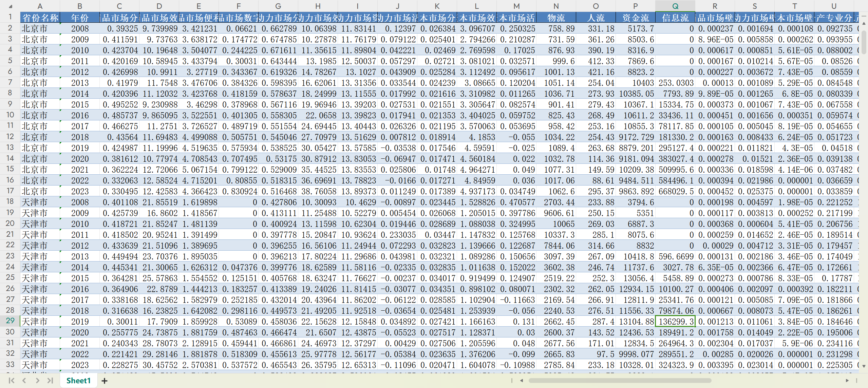Image resolution: width=868 pixels, height=388 pixels.
Task: Click the select-all corner triangle
Action: click(10, 6)
